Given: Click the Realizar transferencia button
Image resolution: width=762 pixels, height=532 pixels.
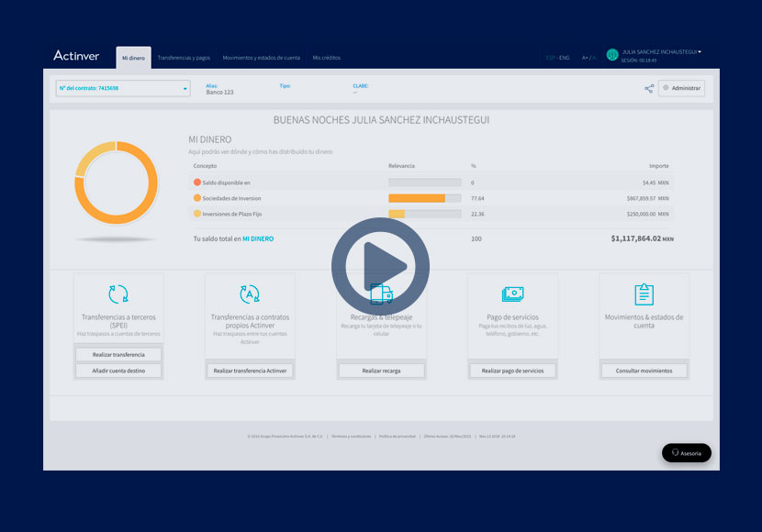Looking at the screenshot, I should coord(118,354).
